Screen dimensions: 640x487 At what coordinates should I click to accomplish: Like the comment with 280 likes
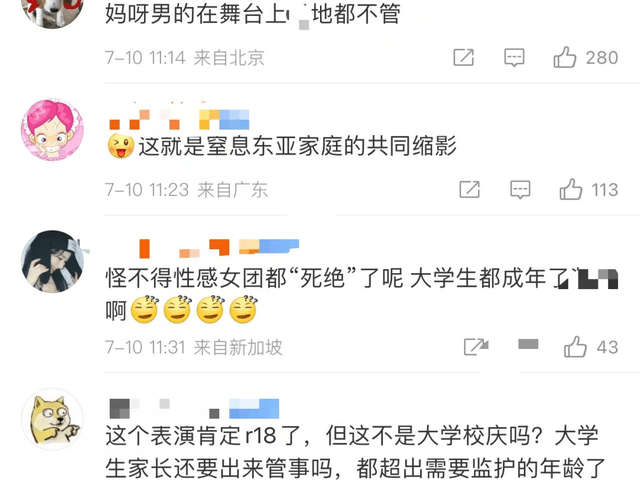[565, 57]
